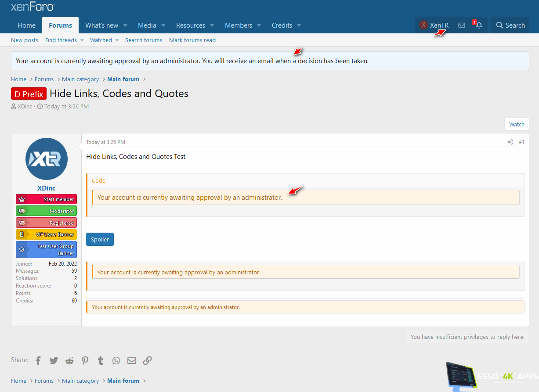
Task: Share thread on Twitter
Action: 54,360
